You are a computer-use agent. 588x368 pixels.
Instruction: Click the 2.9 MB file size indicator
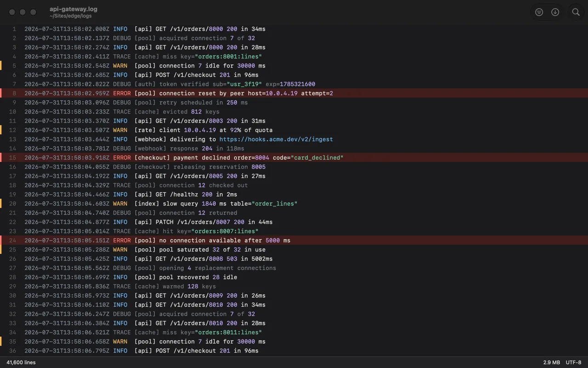(552, 362)
